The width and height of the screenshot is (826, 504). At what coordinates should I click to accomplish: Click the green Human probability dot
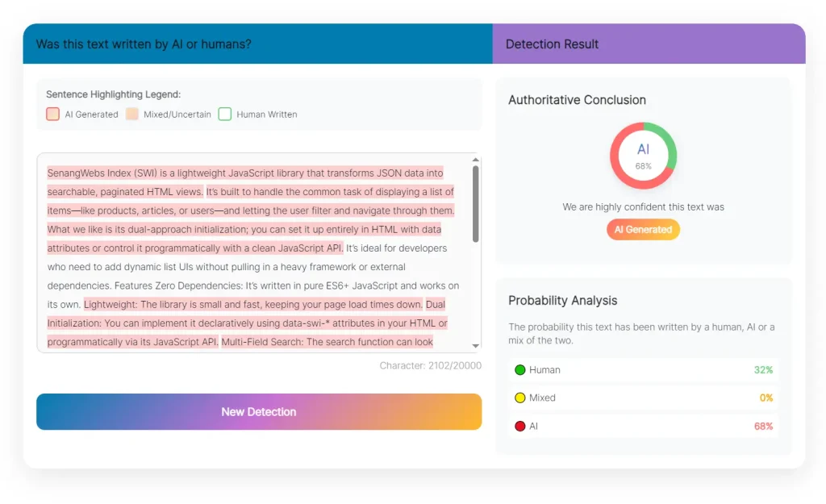pos(520,370)
